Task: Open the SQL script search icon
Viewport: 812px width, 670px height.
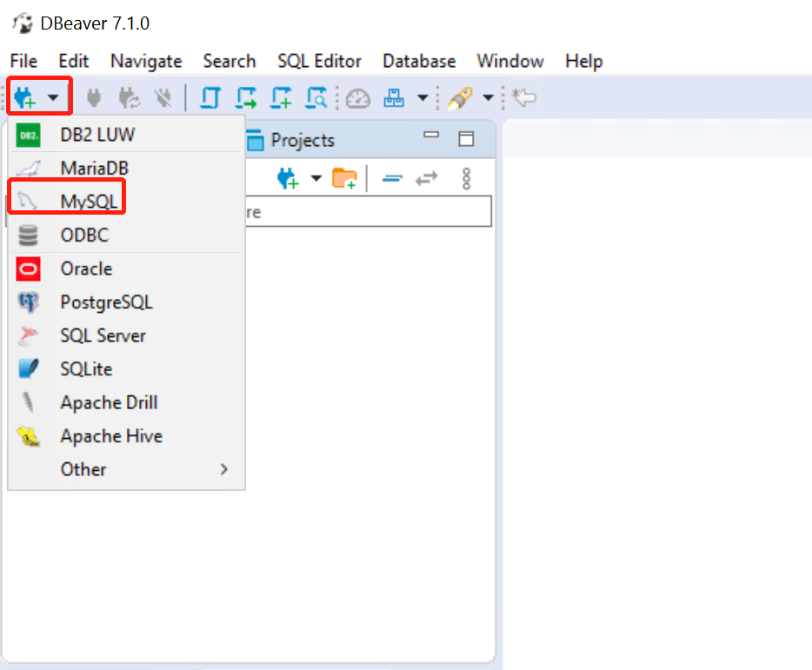Action: (x=316, y=97)
